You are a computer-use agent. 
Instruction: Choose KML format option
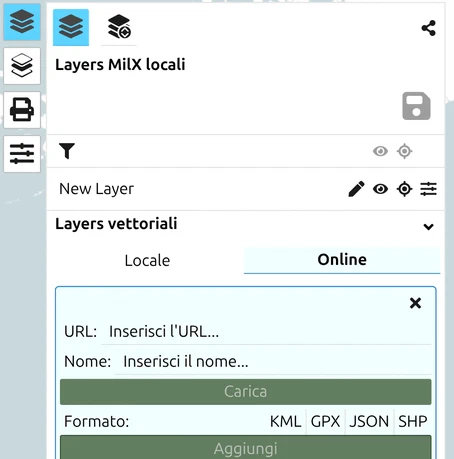point(286,422)
